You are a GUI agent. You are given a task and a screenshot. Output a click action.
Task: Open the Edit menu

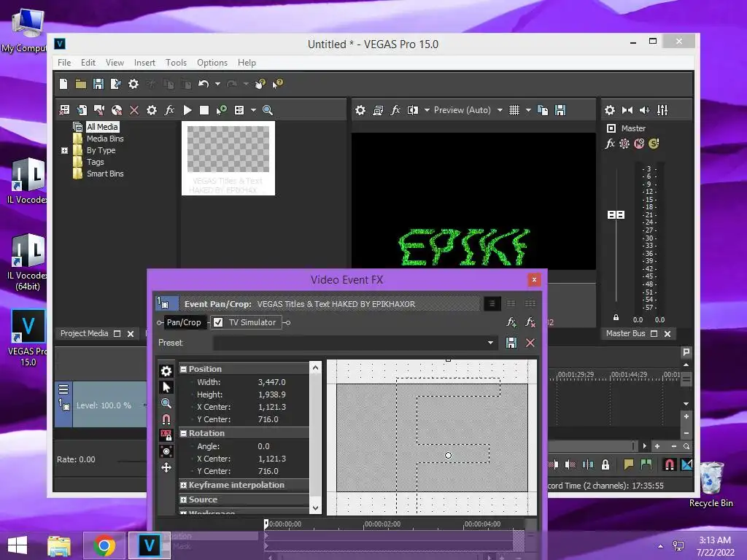click(x=88, y=63)
